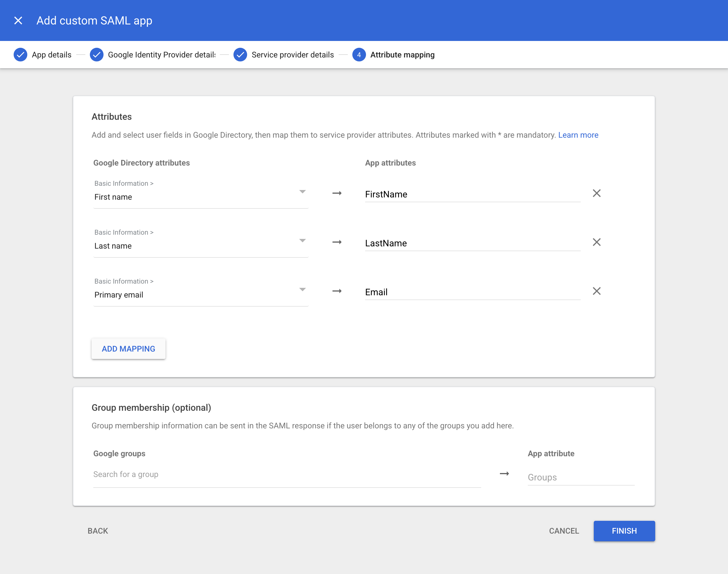
Task: Click the Google groups label
Action: [119, 454]
